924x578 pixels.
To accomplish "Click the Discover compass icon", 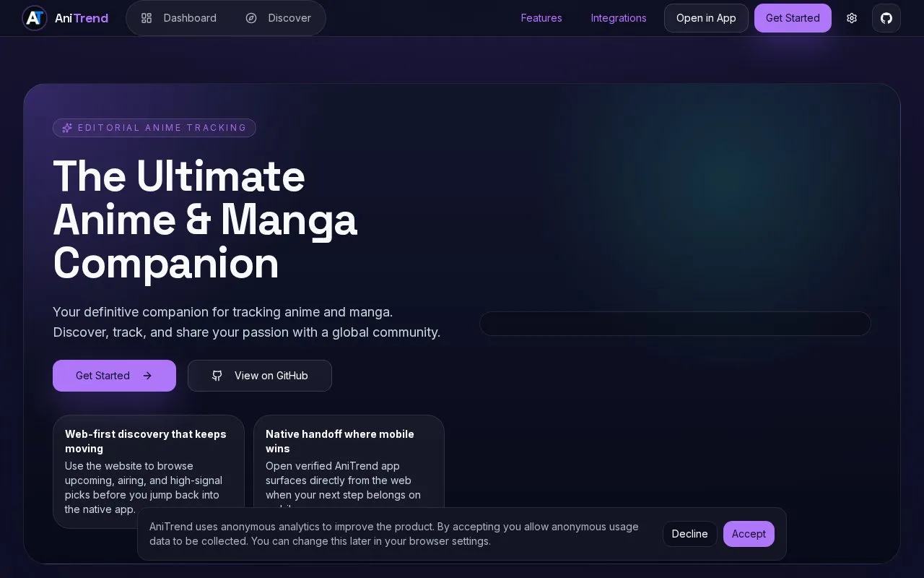I will (x=251, y=18).
